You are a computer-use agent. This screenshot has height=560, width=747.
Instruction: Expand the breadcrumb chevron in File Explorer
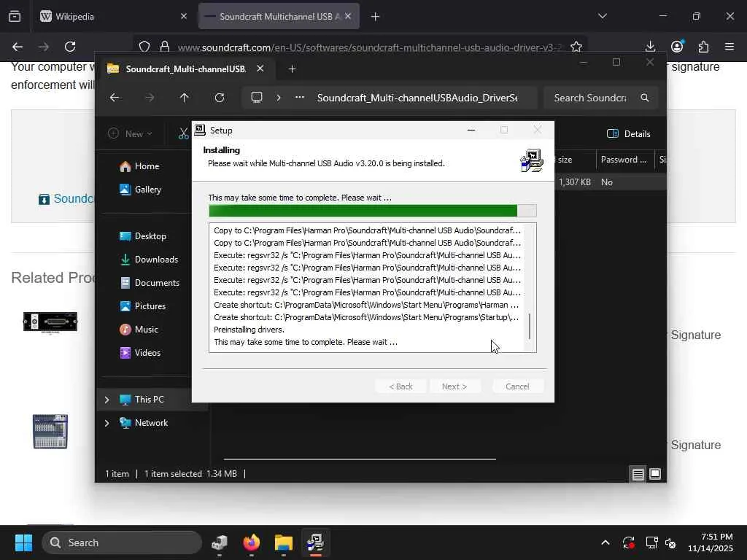[279, 98]
